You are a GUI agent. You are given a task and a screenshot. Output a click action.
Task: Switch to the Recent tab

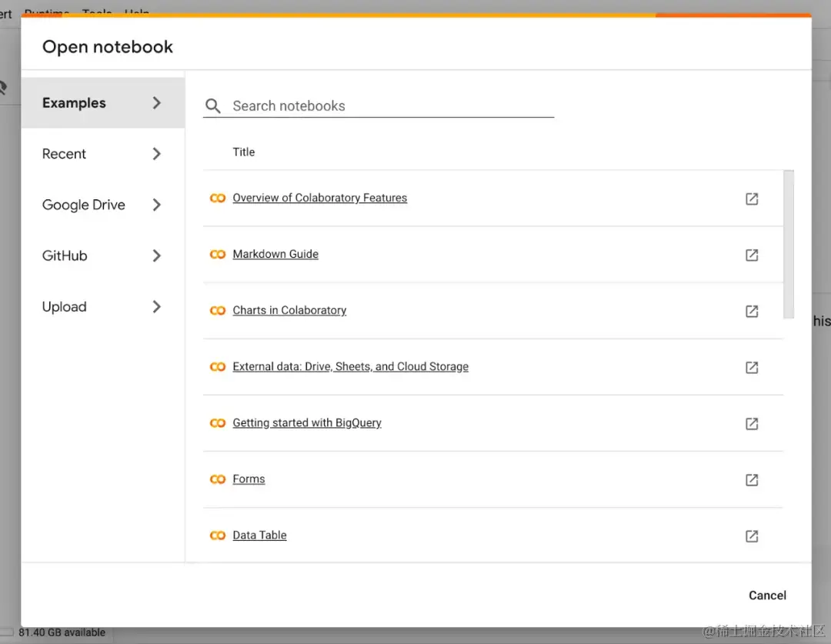[103, 154]
